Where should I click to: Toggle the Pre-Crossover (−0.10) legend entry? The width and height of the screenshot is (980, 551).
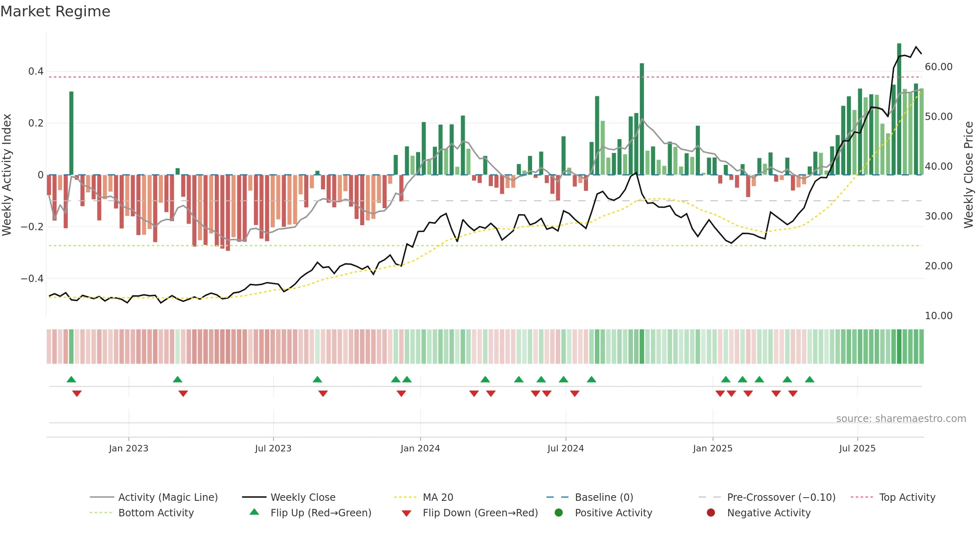(767, 497)
